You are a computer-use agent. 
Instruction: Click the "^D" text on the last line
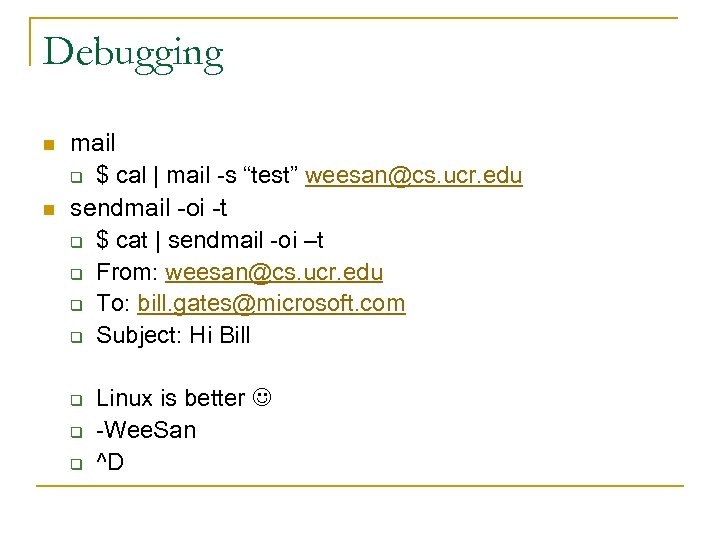(110, 462)
